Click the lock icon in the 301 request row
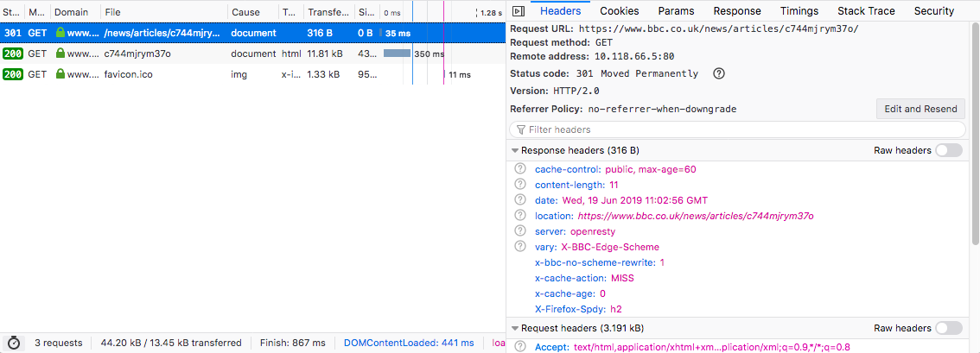Screen dimensions: 980x353 pyautogui.click(x=60, y=33)
